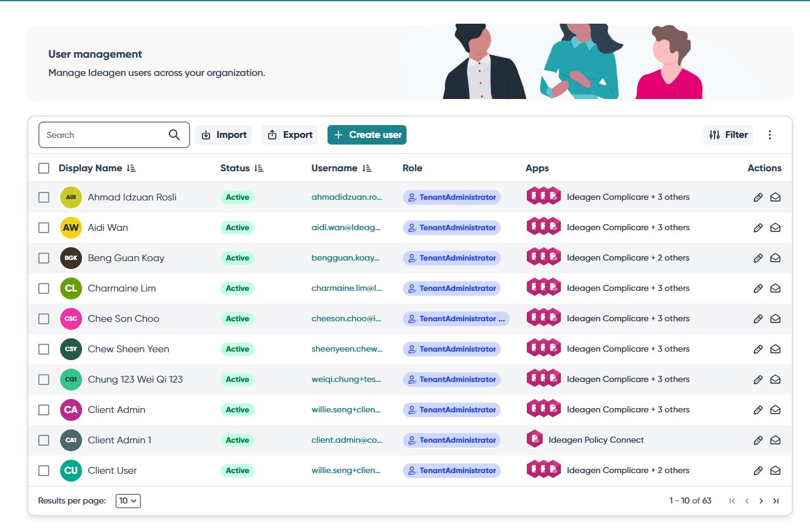Select checkbox for Client Admin 1
This screenshot has height=532, width=810.
44,440
